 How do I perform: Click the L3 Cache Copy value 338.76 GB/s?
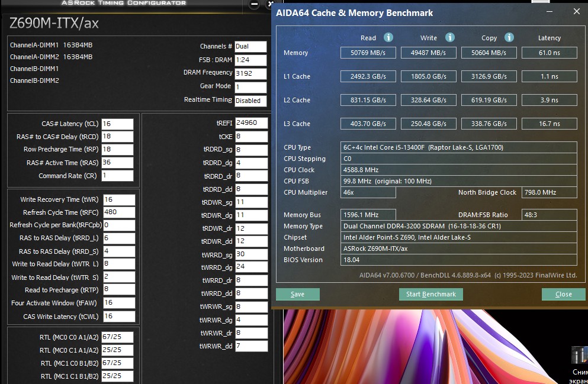(x=489, y=124)
